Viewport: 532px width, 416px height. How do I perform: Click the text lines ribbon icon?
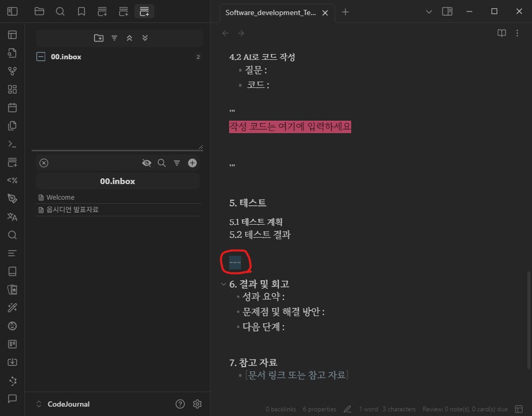(12, 253)
